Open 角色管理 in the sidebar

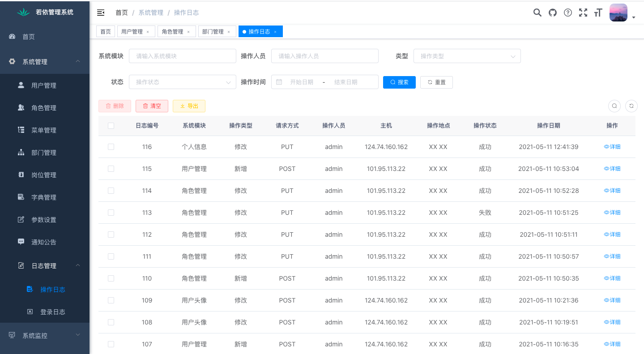coord(45,108)
